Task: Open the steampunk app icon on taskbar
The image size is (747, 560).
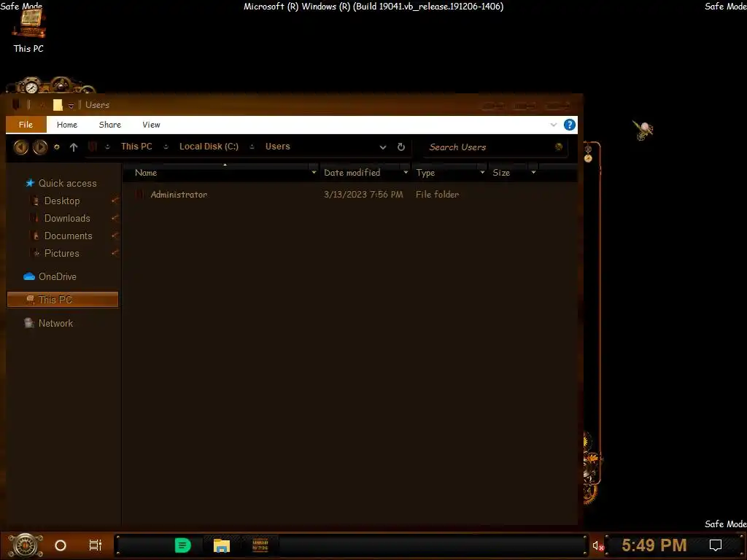Action: point(260,545)
